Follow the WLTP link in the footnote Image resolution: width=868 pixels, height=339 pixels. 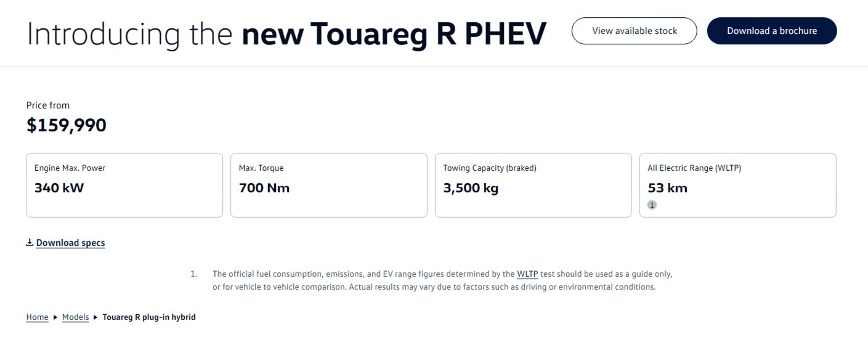tap(527, 274)
